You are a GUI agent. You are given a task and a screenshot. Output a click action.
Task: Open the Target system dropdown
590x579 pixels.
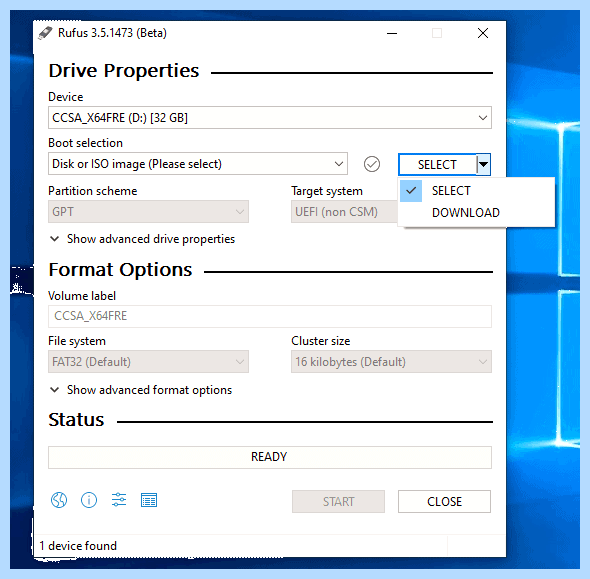point(344,211)
